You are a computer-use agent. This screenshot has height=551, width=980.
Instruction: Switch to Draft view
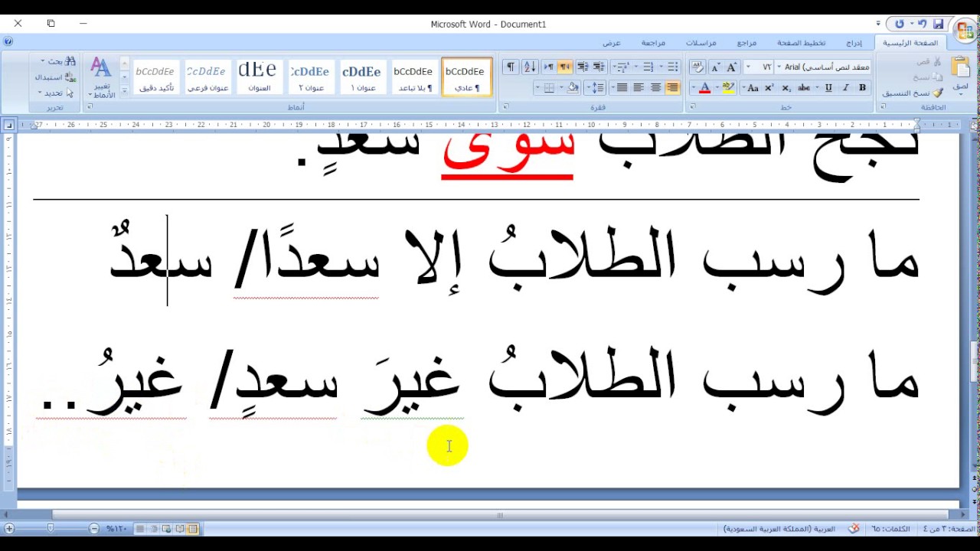(142, 528)
